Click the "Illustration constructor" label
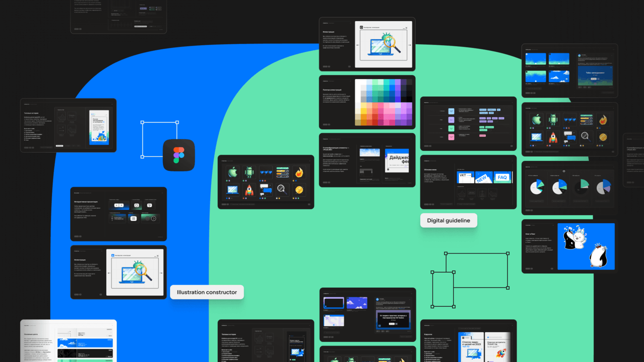The height and width of the screenshot is (362, 644). pyautogui.click(x=207, y=292)
